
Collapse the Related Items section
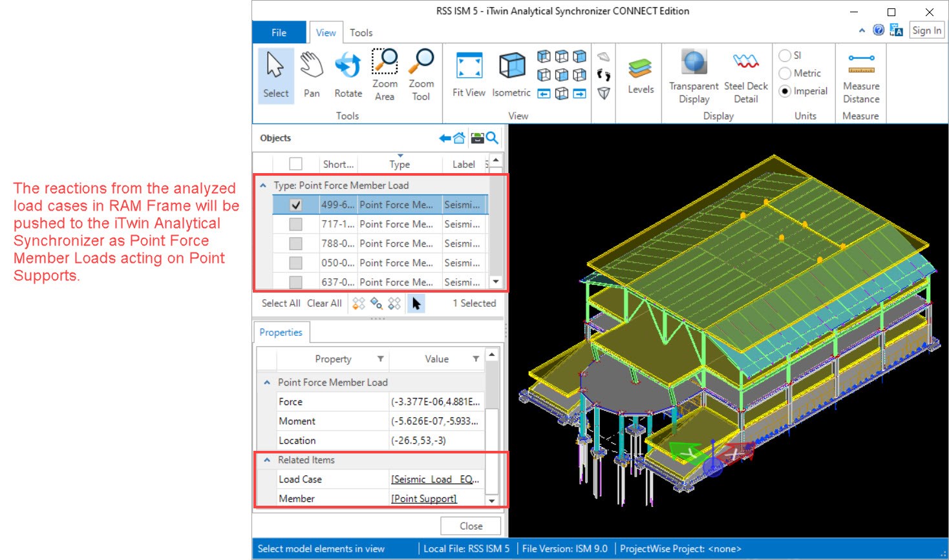267,461
